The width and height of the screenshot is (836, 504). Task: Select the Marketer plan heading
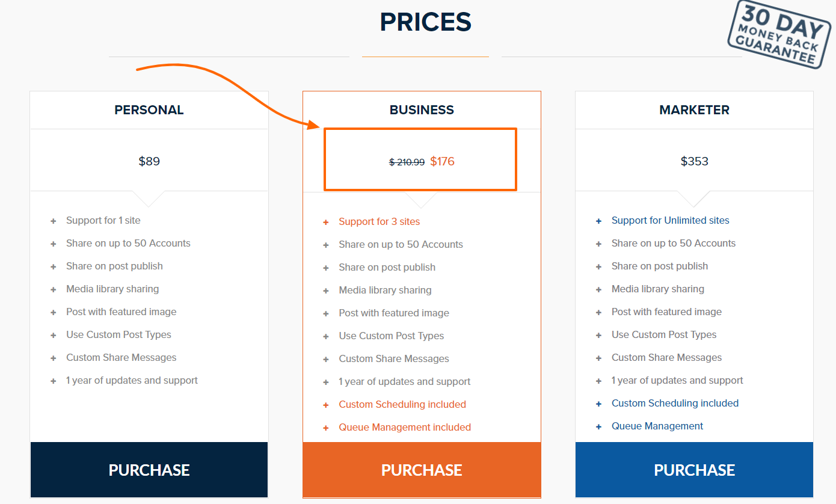tap(694, 109)
